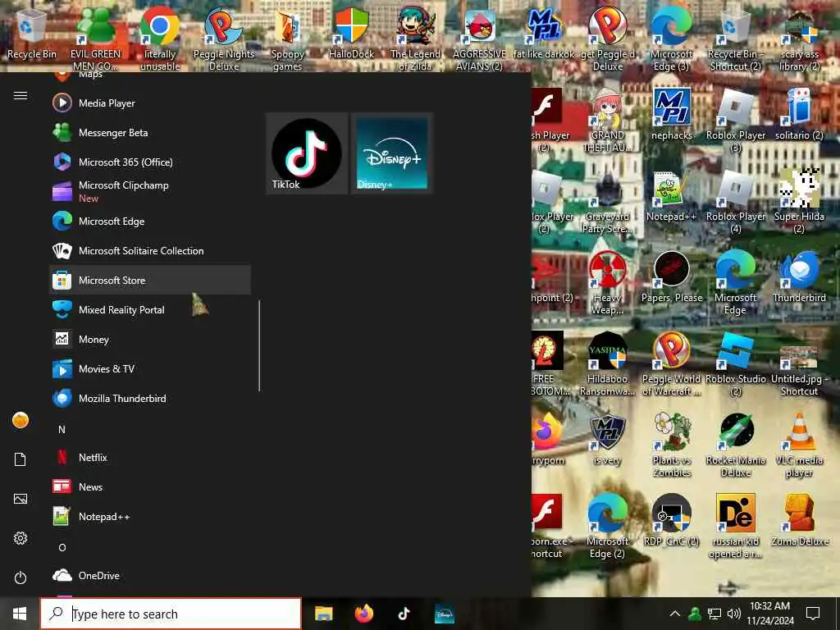Open Documents from Start sidebar
The width and height of the screenshot is (840, 630).
tap(21, 459)
